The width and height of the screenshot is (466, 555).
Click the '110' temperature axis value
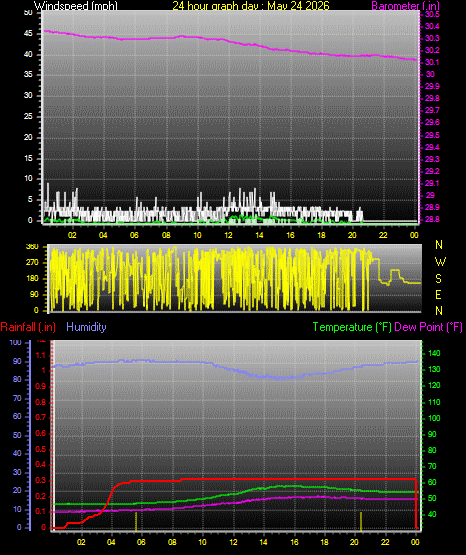(434, 402)
